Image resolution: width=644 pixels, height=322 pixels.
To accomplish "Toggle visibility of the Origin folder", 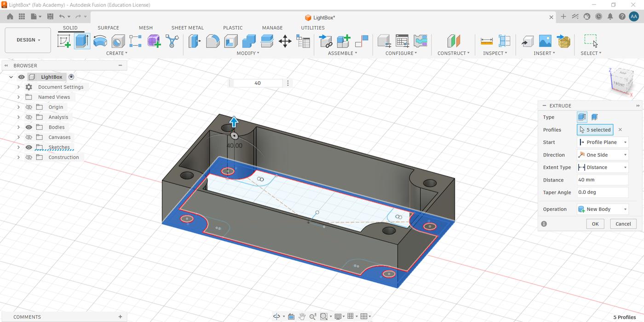I will coord(29,107).
